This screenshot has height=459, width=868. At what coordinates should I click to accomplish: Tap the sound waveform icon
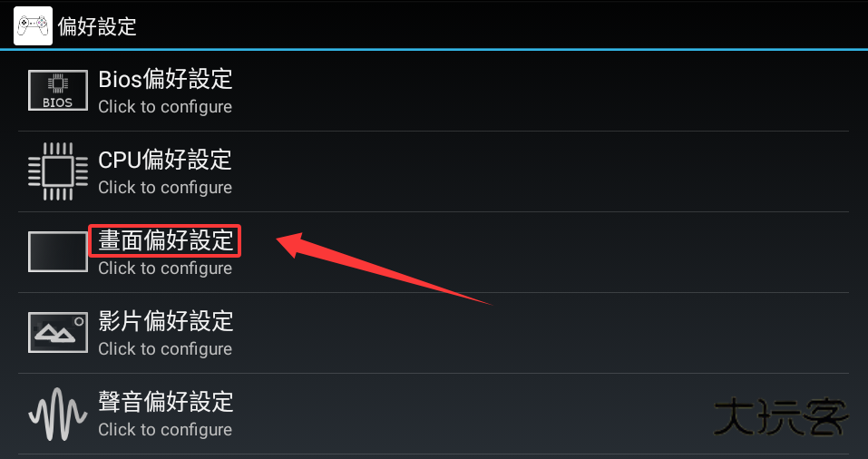click(58, 414)
